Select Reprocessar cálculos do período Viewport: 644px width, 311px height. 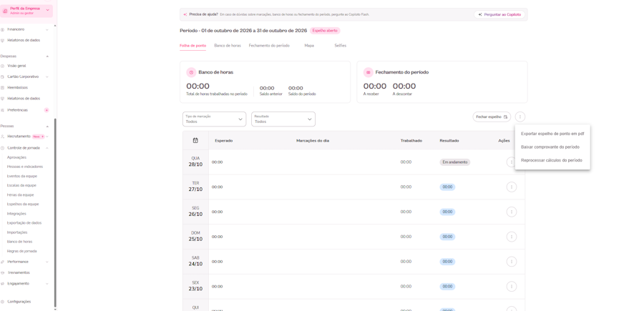click(552, 160)
